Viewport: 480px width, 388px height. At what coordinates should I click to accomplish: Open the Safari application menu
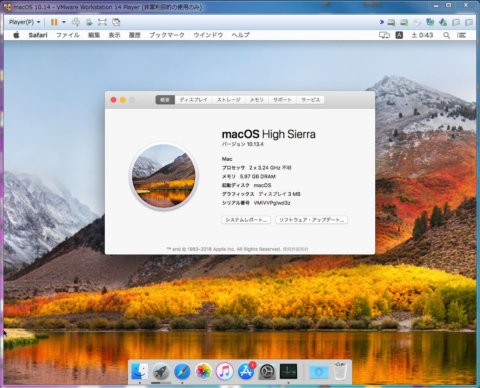point(38,35)
